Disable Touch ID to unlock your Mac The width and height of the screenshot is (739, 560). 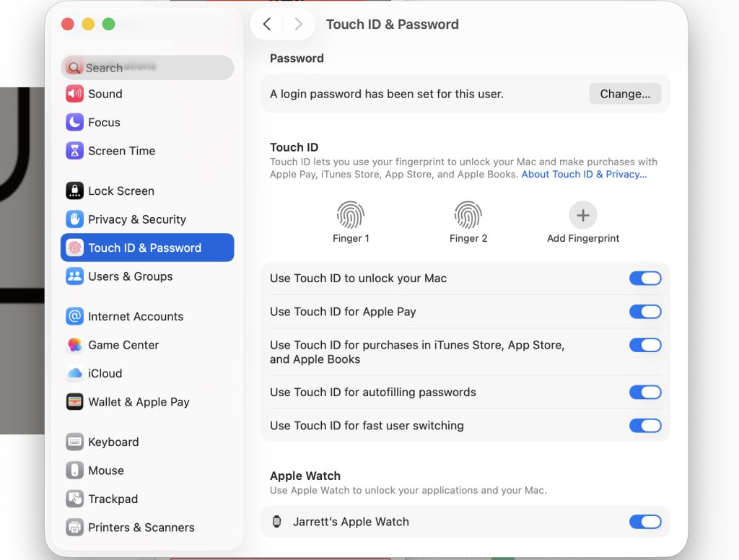point(644,279)
